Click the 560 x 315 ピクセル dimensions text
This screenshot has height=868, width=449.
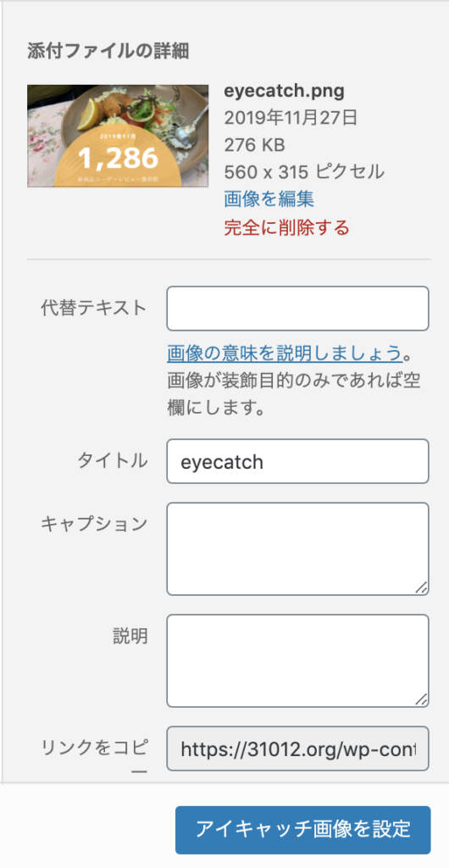click(304, 171)
